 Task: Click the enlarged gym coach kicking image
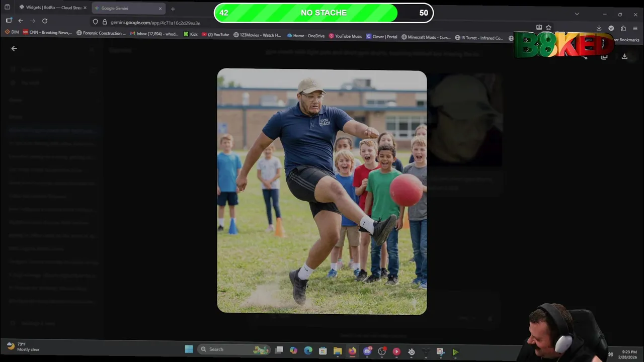(x=322, y=192)
